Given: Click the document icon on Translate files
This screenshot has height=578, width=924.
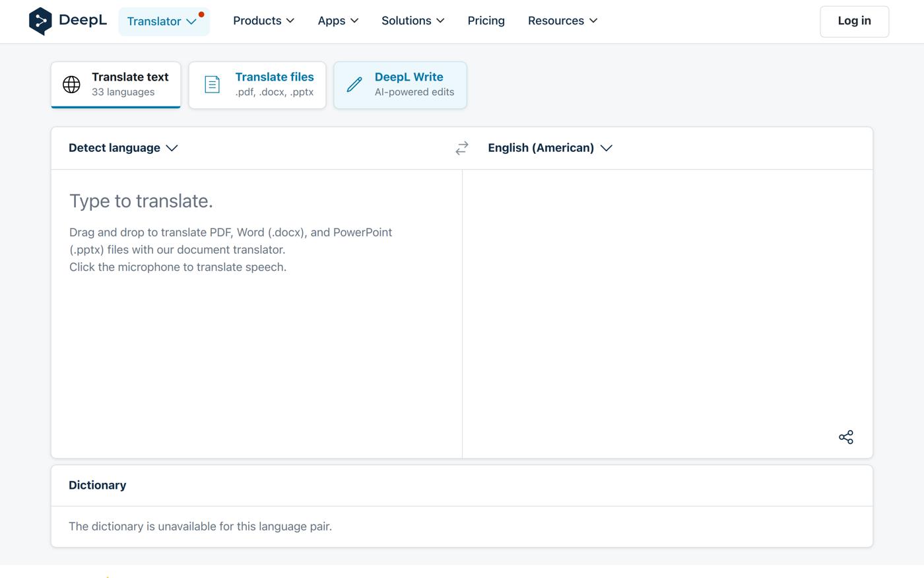Looking at the screenshot, I should click(212, 85).
